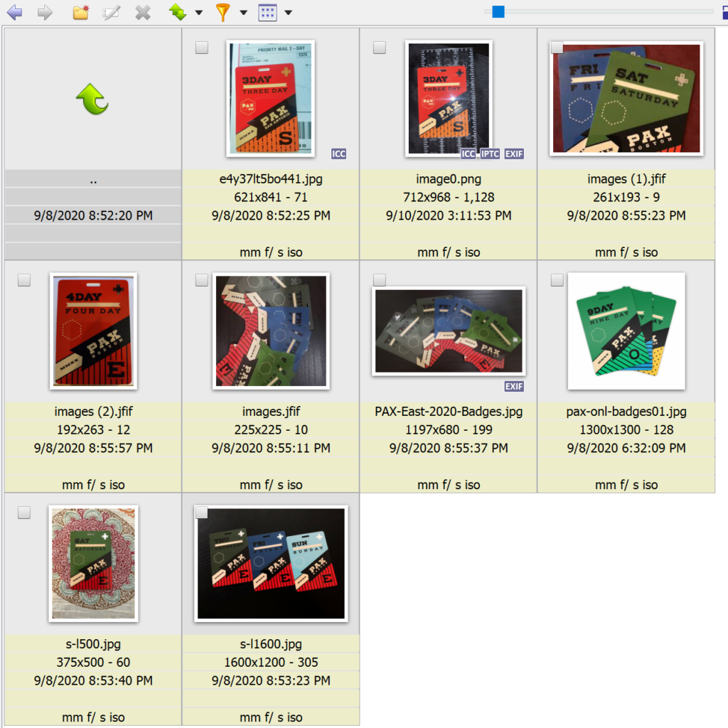Screen dimensions: 728x728
Task: Click the file name images.jfif
Action: point(271,412)
